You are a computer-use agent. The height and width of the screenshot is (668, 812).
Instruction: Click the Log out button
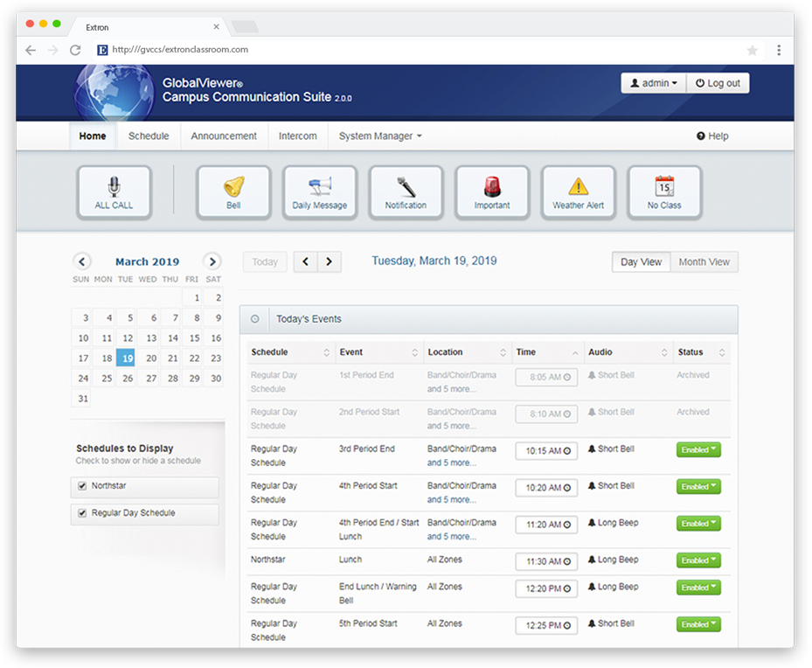pyautogui.click(x=718, y=83)
